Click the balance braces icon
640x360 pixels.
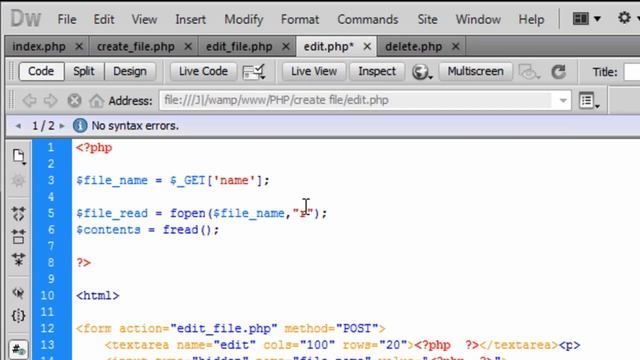(18, 316)
